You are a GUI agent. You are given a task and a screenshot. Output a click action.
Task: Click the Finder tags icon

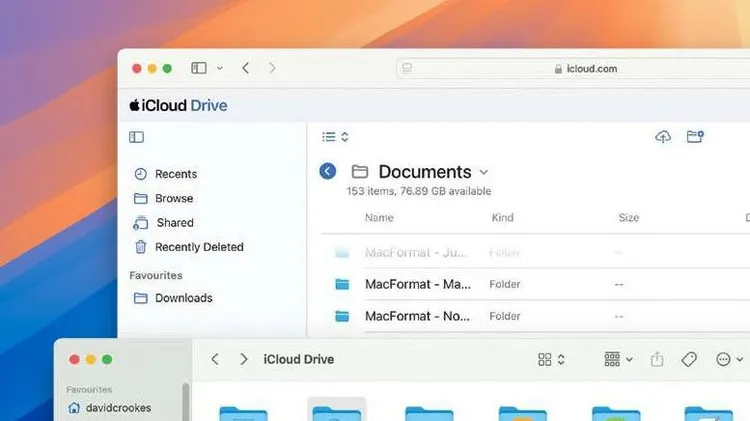click(x=689, y=359)
